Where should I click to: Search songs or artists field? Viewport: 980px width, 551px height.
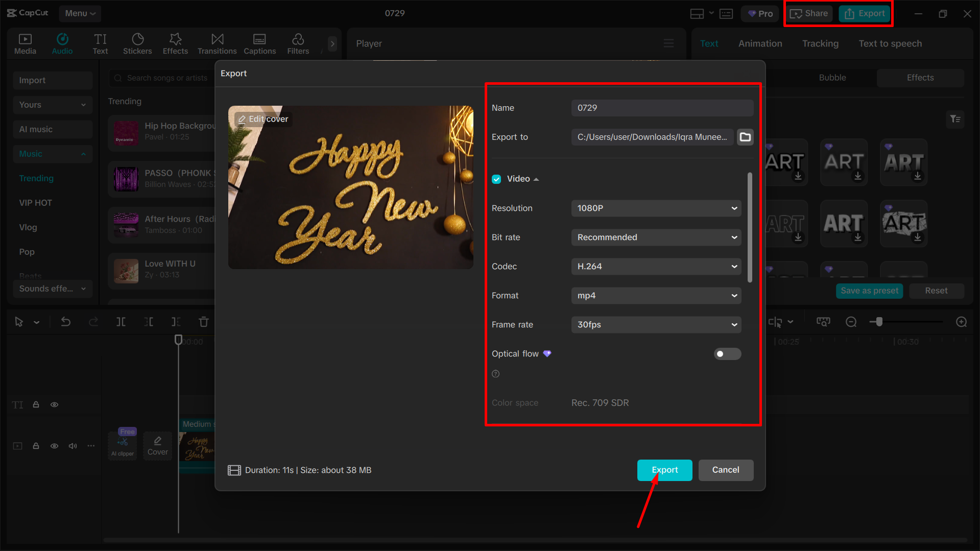[x=161, y=78]
